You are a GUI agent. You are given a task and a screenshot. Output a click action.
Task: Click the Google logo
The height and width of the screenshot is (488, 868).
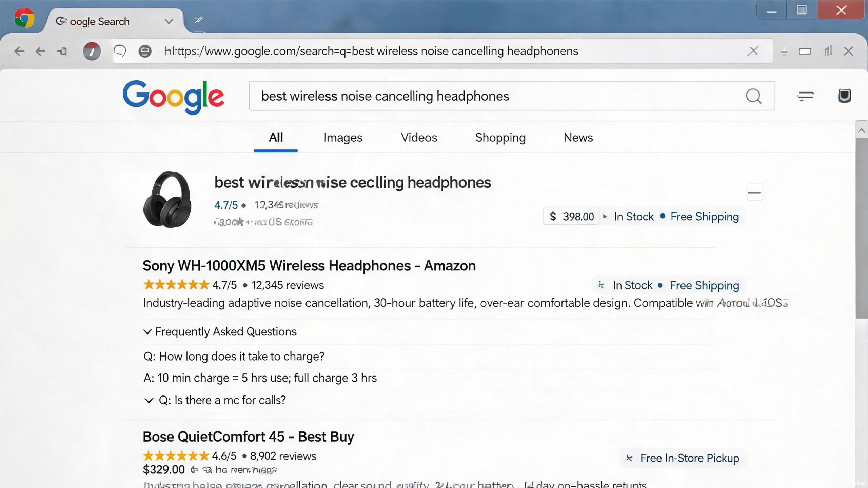coord(173,97)
